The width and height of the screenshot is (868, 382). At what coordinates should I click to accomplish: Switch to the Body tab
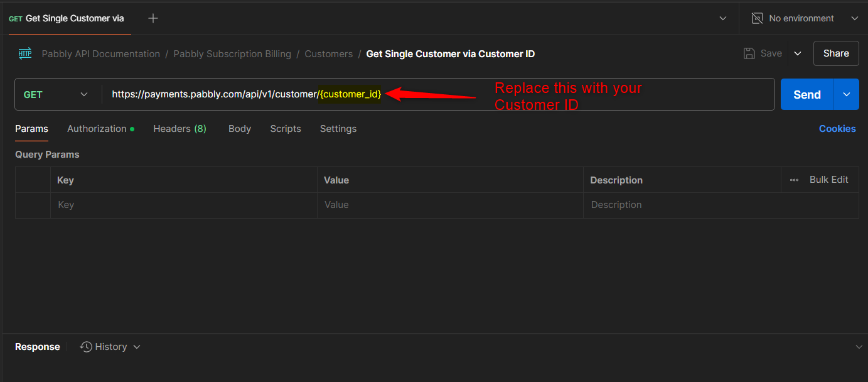coord(240,129)
